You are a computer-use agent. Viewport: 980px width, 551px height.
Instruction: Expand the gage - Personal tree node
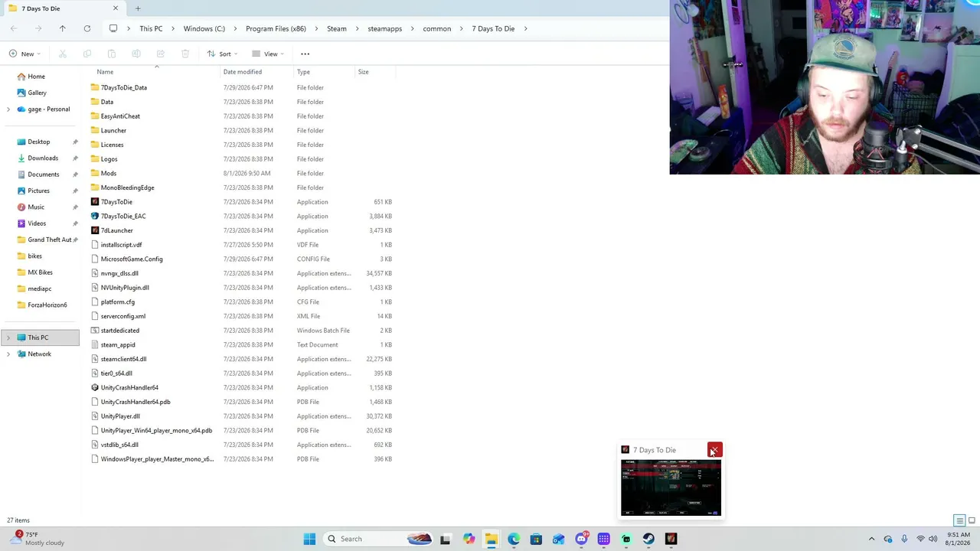tap(8, 109)
